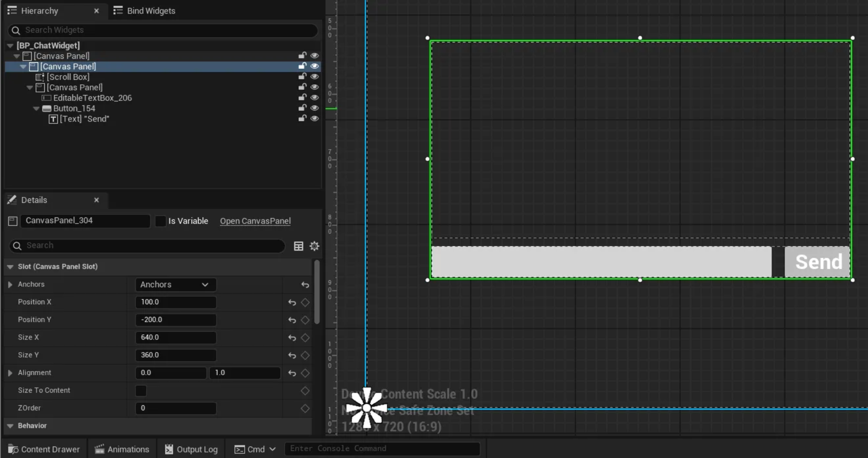The height and width of the screenshot is (458, 868).
Task: Hide Button_154 using its eye icon
Action: point(314,108)
